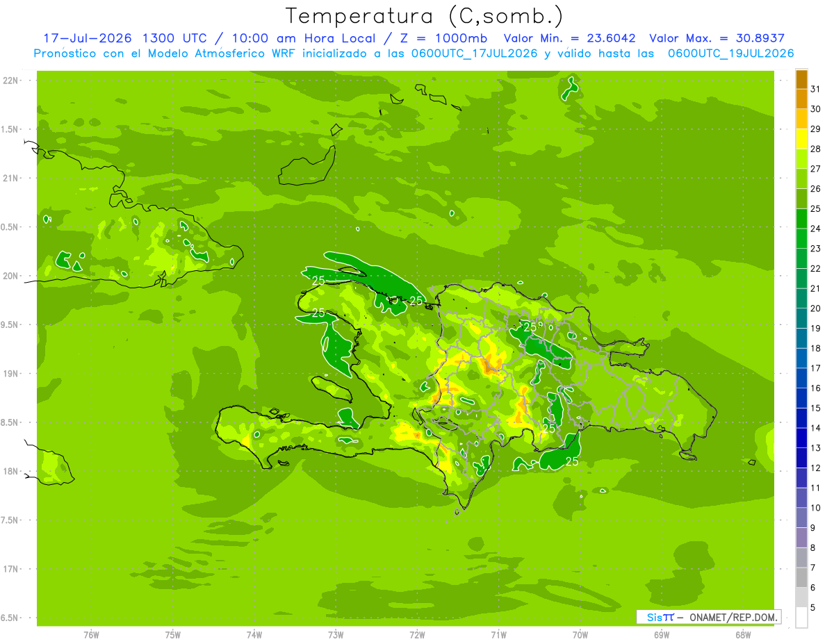This screenshot has width=834, height=644.
Task: Click the 76W longitude axis label
Action: coord(91,635)
